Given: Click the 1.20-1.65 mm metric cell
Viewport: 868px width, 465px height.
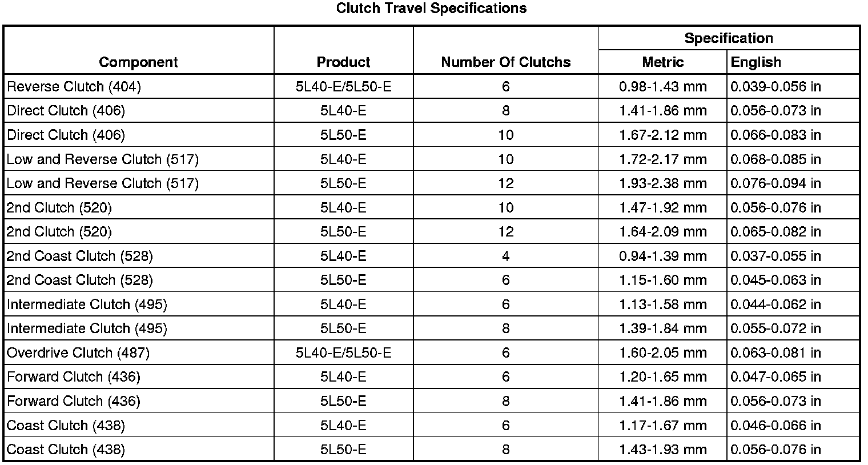Looking at the screenshot, I should click(x=662, y=377).
